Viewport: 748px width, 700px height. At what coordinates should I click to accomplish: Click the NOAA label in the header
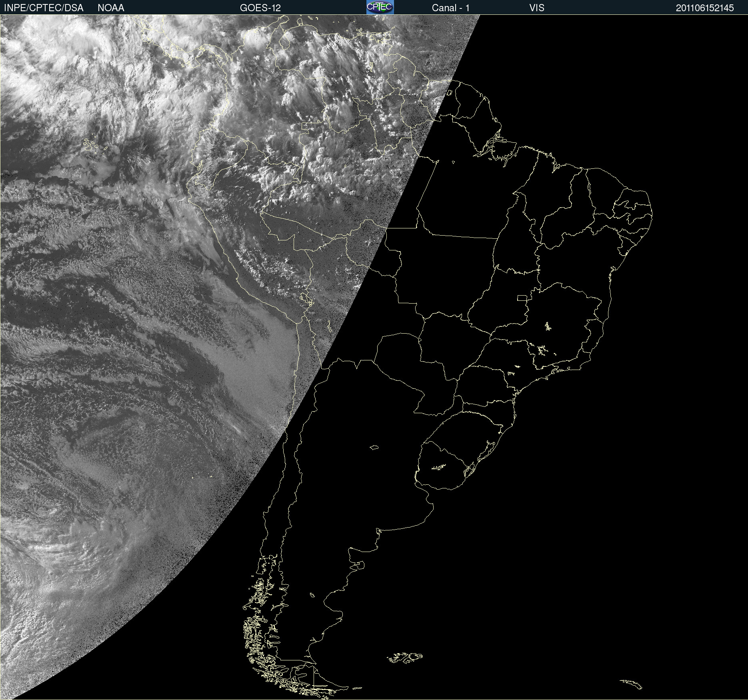point(111,8)
